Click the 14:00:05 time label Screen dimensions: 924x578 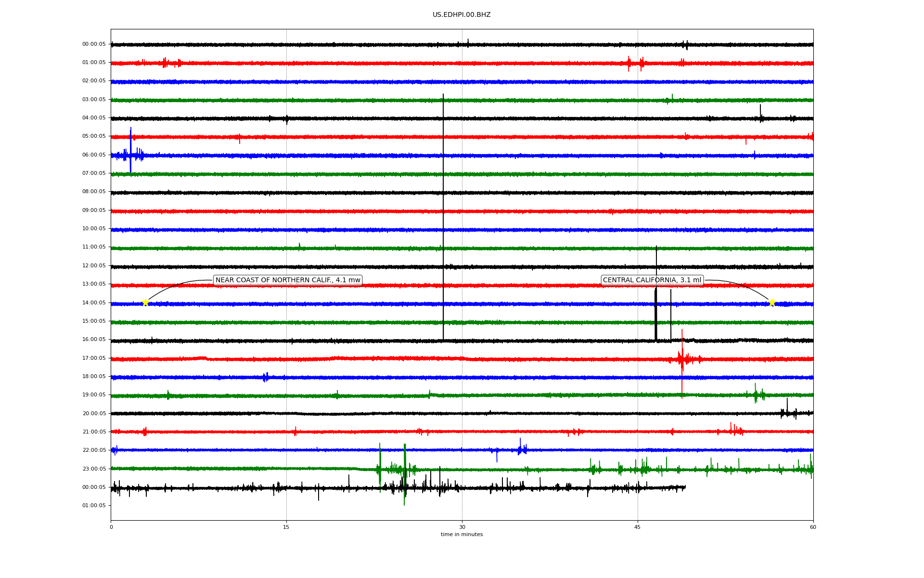94,302
